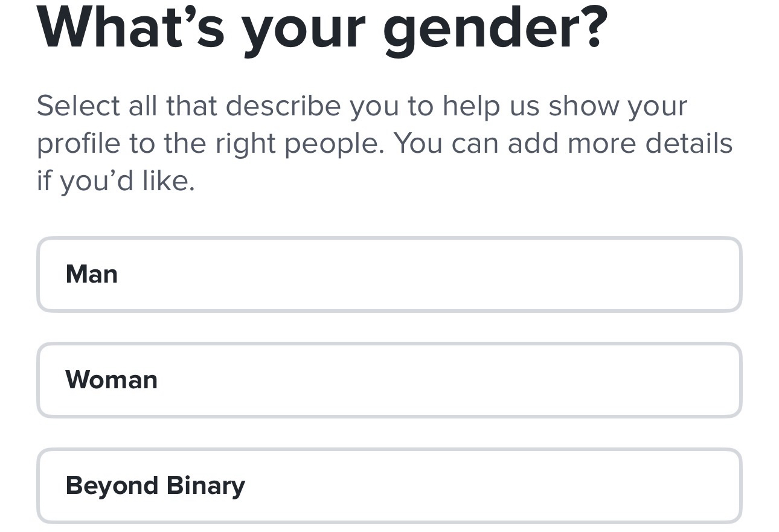This screenshot has width=779, height=532.
Task: Tap the bold "Woman" label text
Action: (x=112, y=380)
